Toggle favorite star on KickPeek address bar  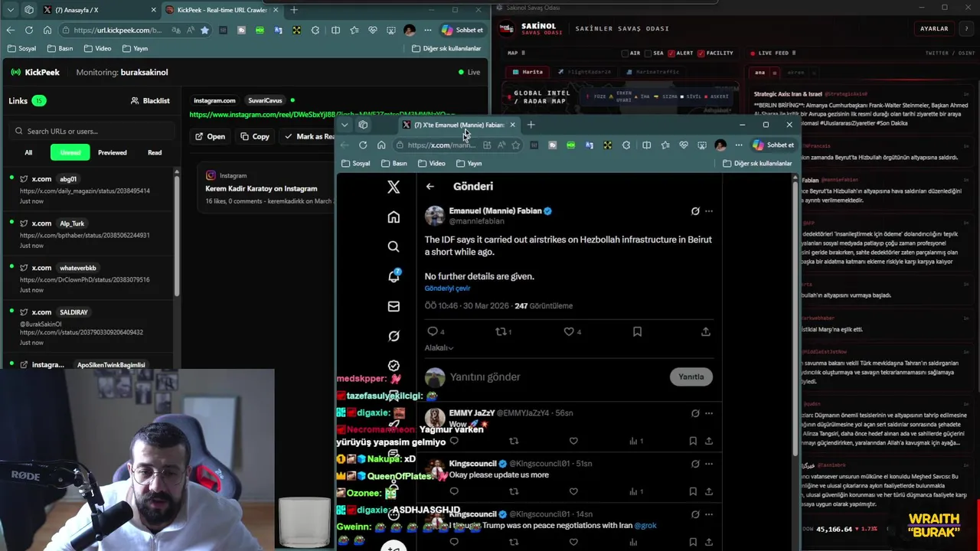pyautogui.click(x=204, y=31)
